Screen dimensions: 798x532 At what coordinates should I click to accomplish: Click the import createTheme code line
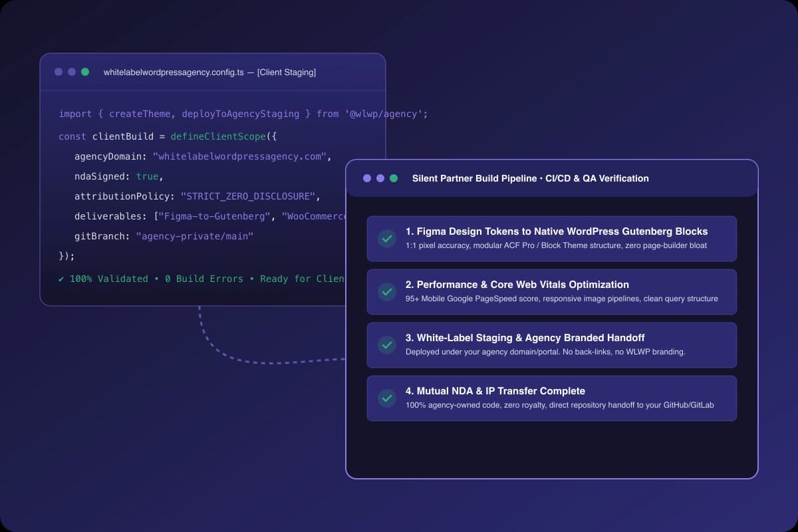(243, 114)
